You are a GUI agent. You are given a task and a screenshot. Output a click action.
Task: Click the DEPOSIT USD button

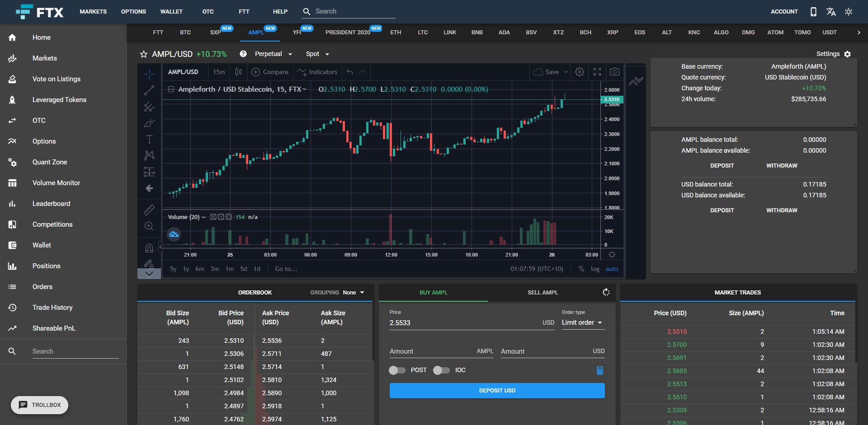(497, 391)
